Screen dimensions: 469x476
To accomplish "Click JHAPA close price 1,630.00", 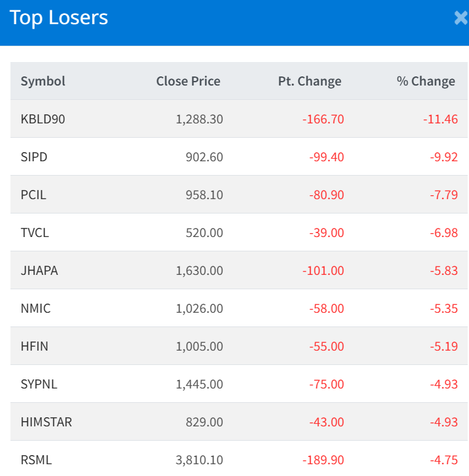I will [x=199, y=271].
